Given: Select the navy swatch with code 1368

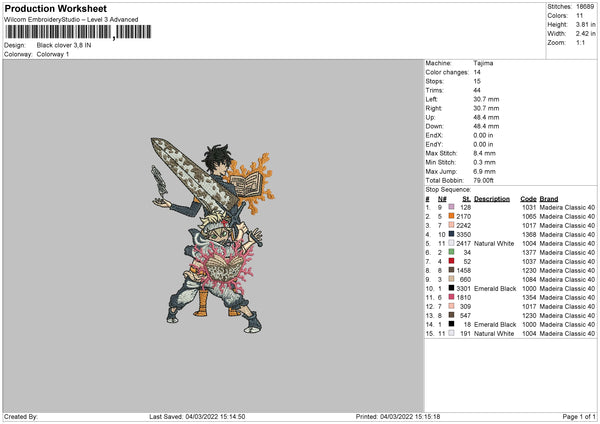Looking at the screenshot, I should [x=451, y=234].
